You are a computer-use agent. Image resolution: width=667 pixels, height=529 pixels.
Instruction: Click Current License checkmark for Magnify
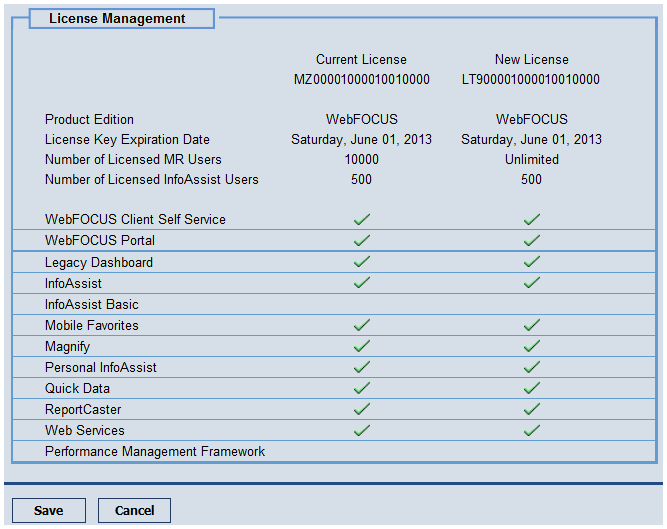pyautogui.click(x=362, y=346)
